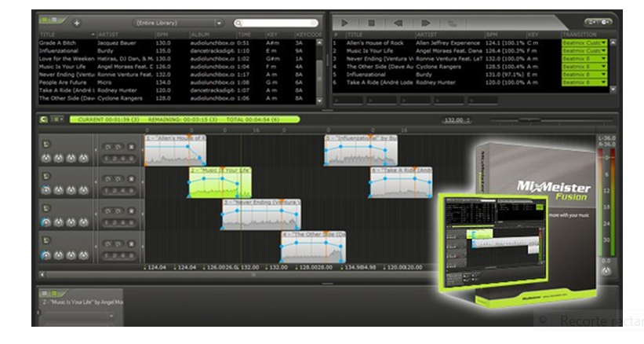644x344 pixels.
Task: Click the first track's X button
Action: point(130,145)
